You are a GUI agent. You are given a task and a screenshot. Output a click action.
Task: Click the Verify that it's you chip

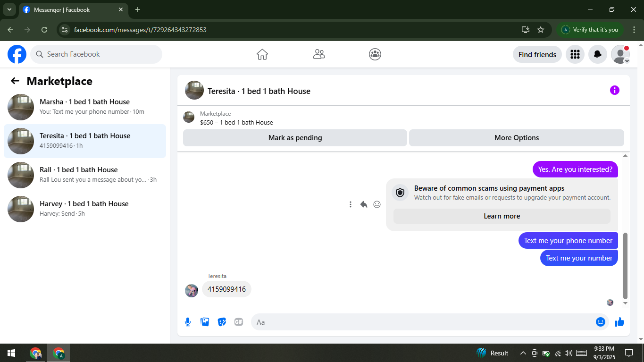pyautogui.click(x=590, y=30)
